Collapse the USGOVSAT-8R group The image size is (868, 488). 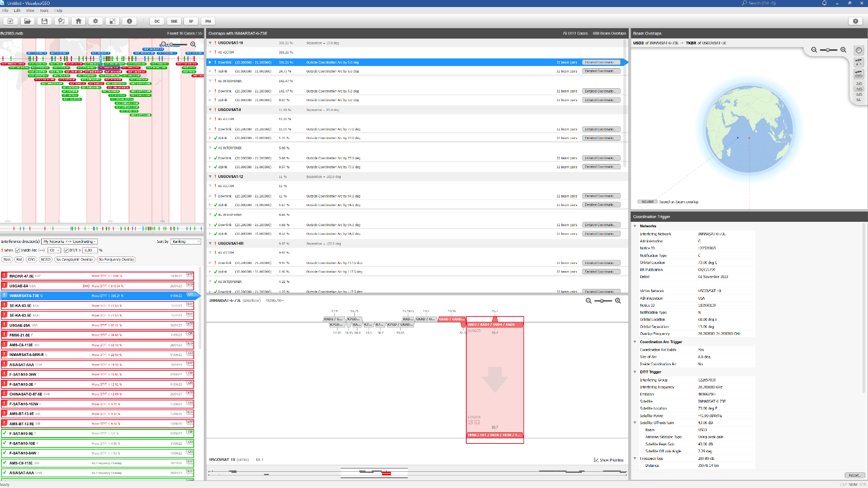coord(210,243)
